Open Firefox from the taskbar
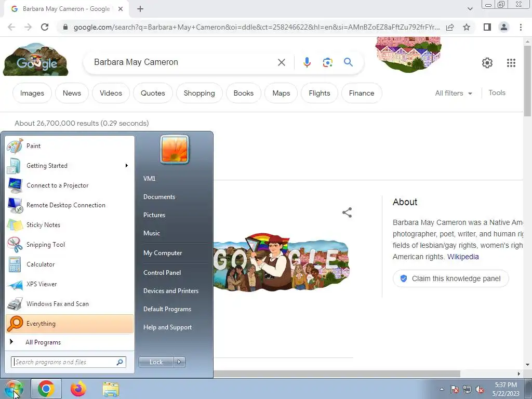This screenshot has width=532, height=399. tap(78, 389)
